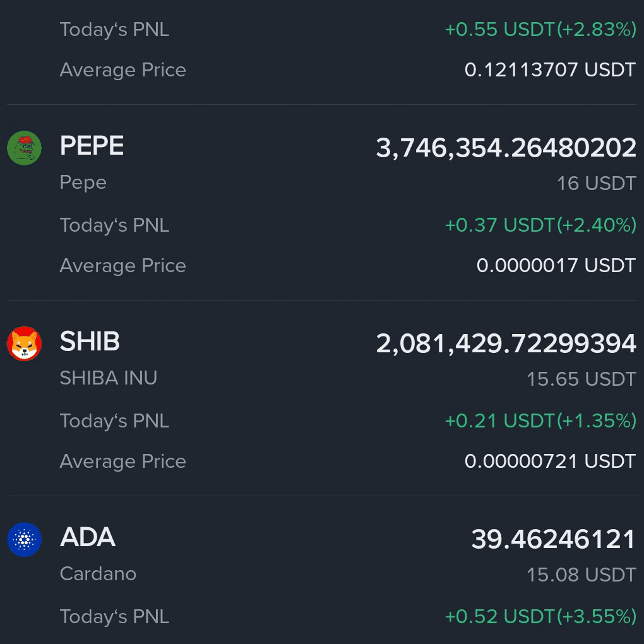Image resolution: width=644 pixels, height=644 pixels.
Task: Open the SHIB asset name
Action: pyautogui.click(x=90, y=342)
